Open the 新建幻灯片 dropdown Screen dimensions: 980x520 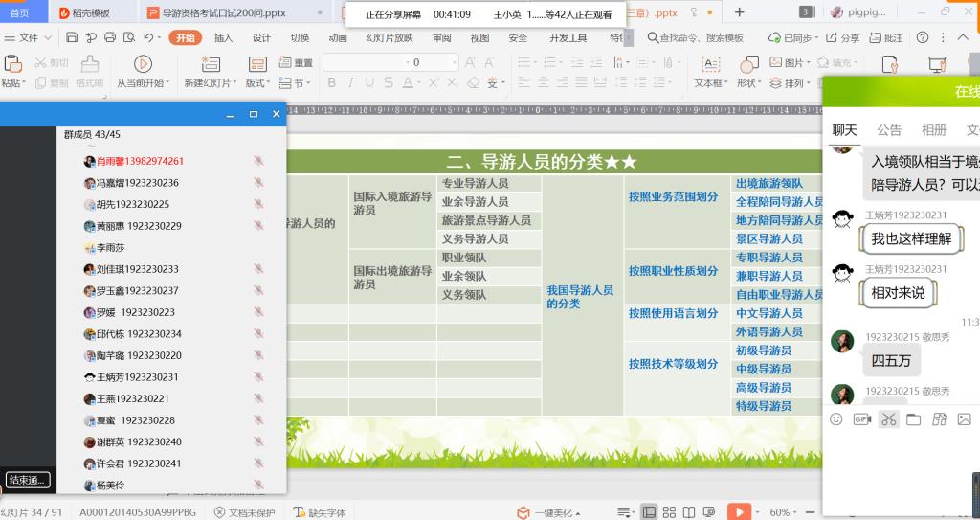point(211,83)
